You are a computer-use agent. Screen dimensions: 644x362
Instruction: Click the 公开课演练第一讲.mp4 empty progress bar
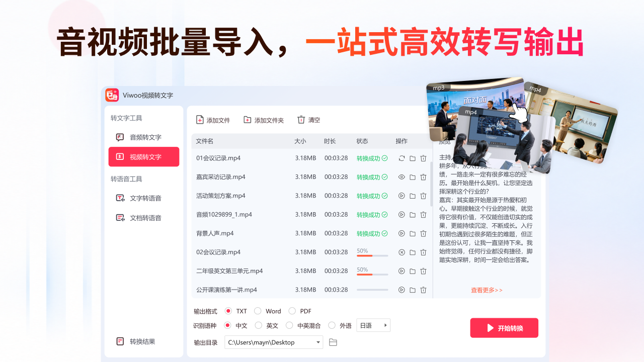[372, 290]
